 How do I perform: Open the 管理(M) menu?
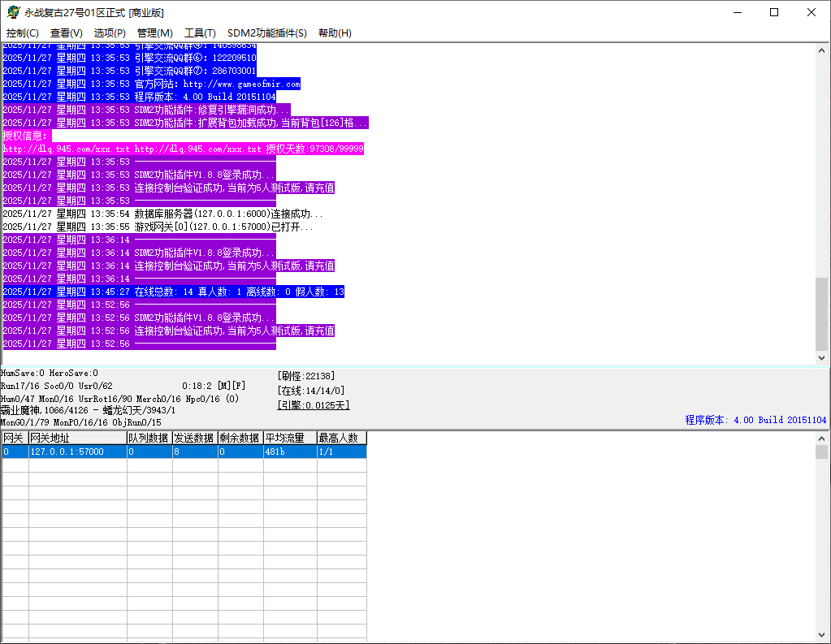tap(154, 33)
